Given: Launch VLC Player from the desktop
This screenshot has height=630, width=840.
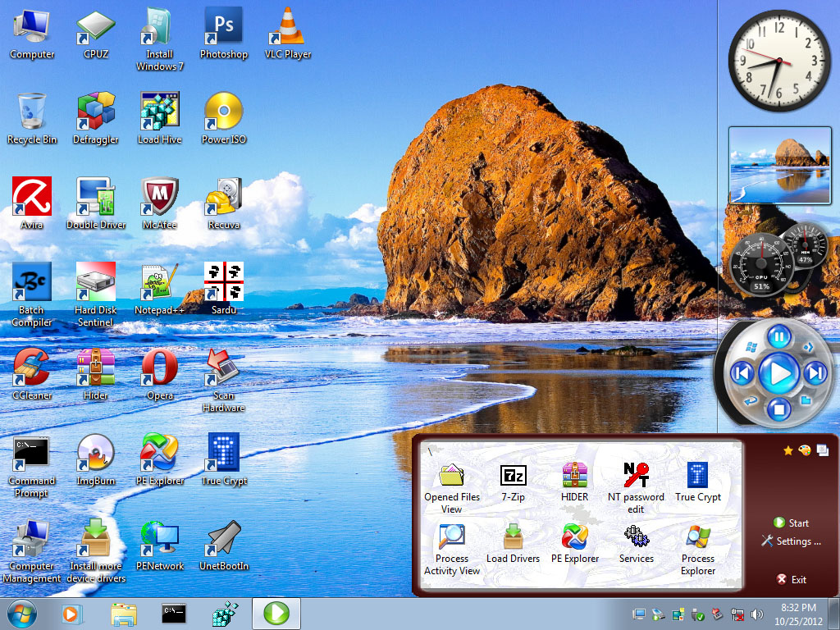Looking at the screenshot, I should click(288, 33).
